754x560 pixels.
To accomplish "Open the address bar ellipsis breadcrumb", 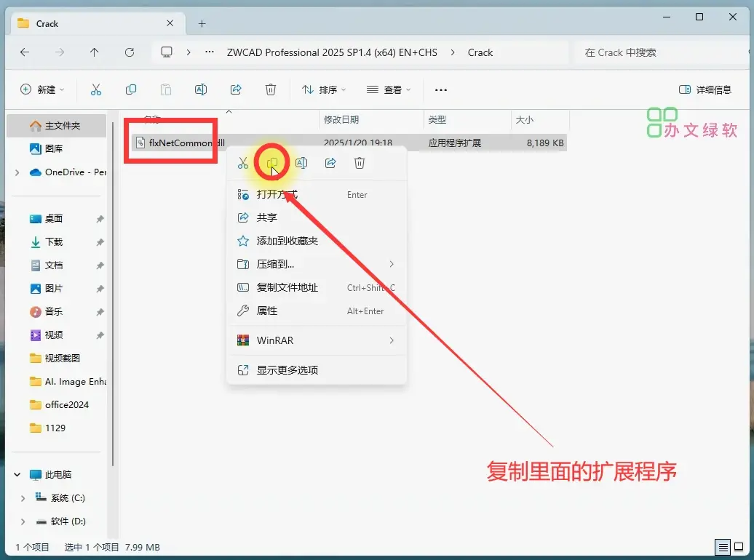I will (210, 52).
